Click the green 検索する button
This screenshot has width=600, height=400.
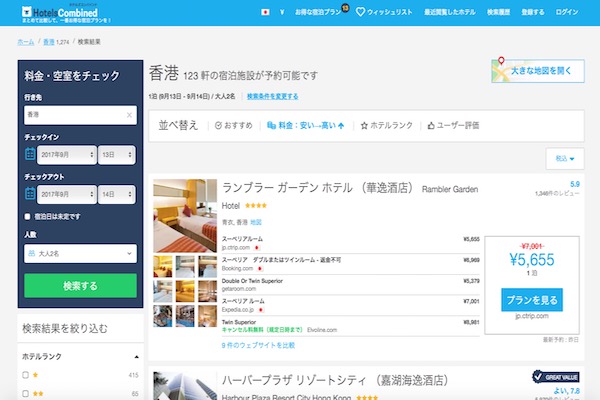tap(80, 286)
